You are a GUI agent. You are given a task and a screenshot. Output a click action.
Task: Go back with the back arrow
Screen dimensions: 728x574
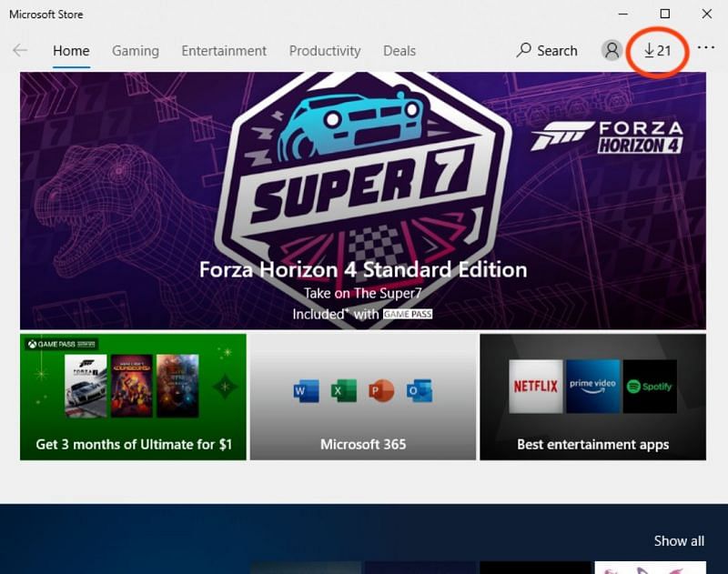coord(20,50)
